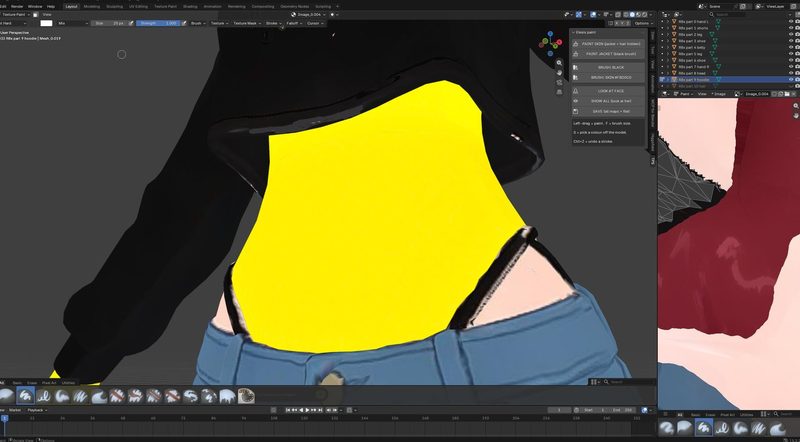Click the LOOK AT FACE button

coord(607,91)
